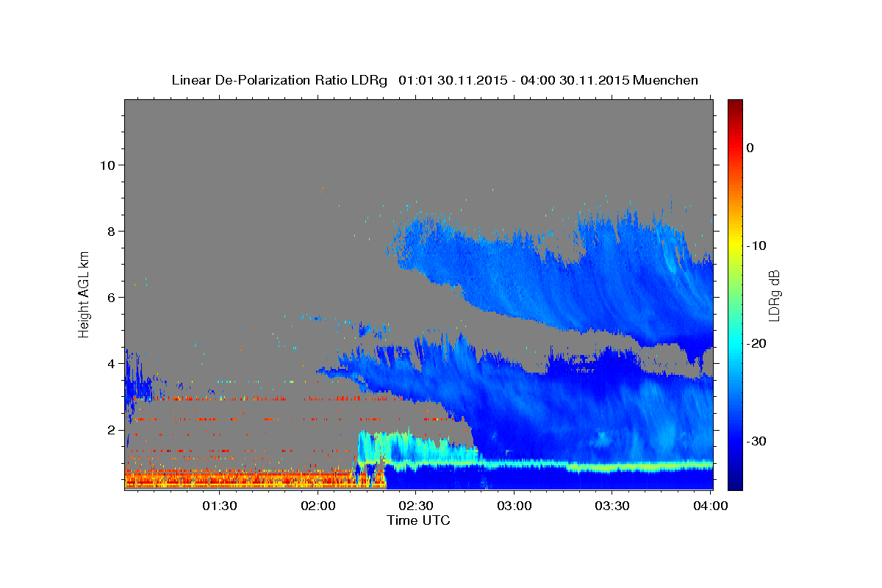The image size is (882, 588).
Task: Select the '03:30' time axis label
Action: tap(613, 506)
